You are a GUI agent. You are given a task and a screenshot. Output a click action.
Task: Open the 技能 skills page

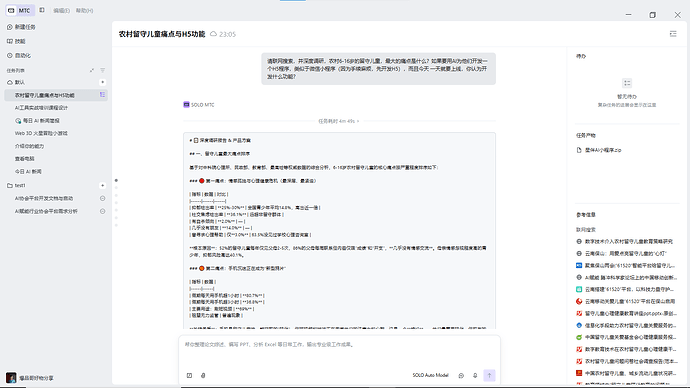click(x=16, y=41)
